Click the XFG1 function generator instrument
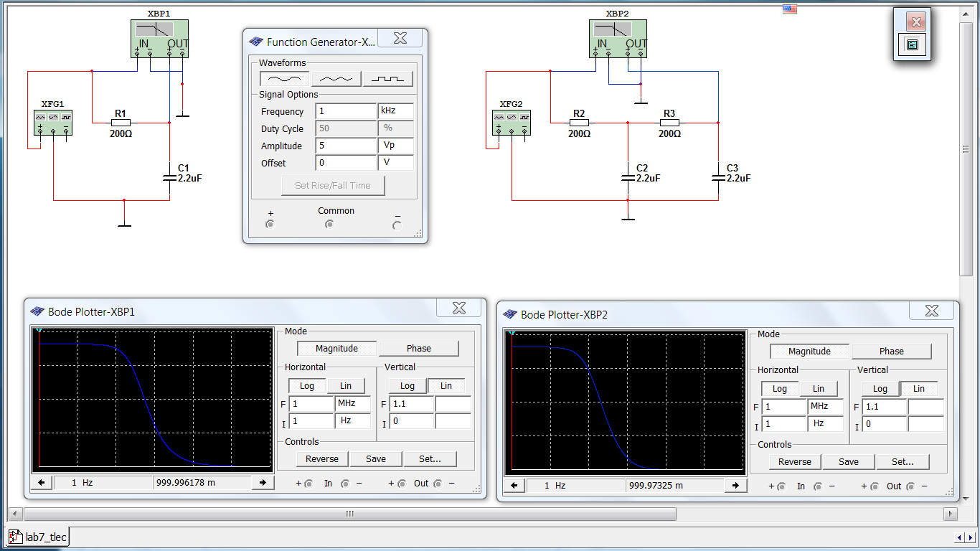The width and height of the screenshot is (980, 551). point(53,122)
